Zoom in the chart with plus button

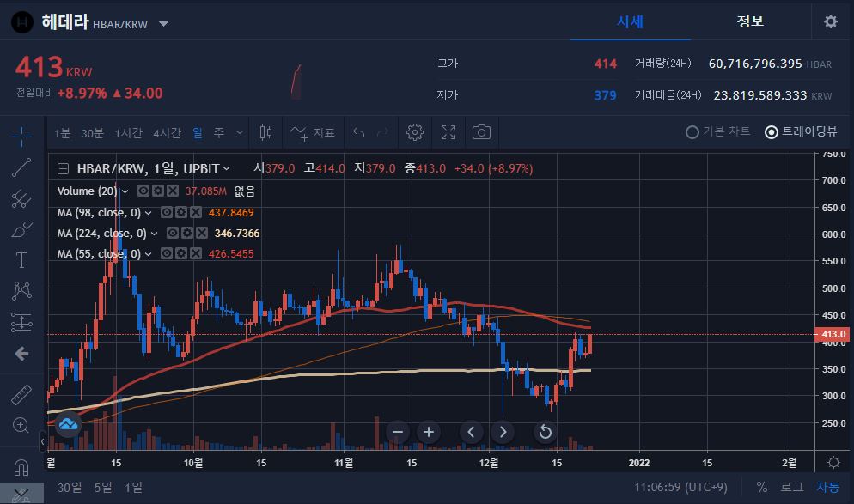coord(429,432)
